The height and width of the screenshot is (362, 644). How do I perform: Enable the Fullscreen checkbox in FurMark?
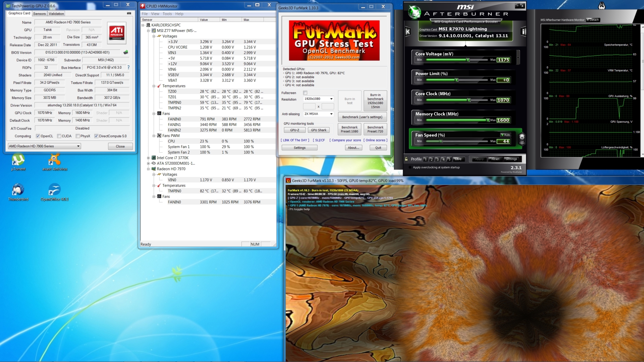click(305, 93)
